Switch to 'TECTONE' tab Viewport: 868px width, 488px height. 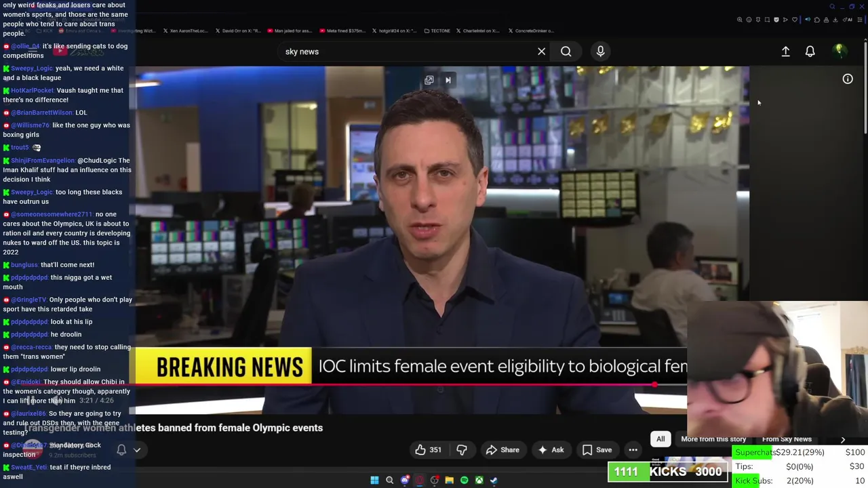click(x=438, y=30)
